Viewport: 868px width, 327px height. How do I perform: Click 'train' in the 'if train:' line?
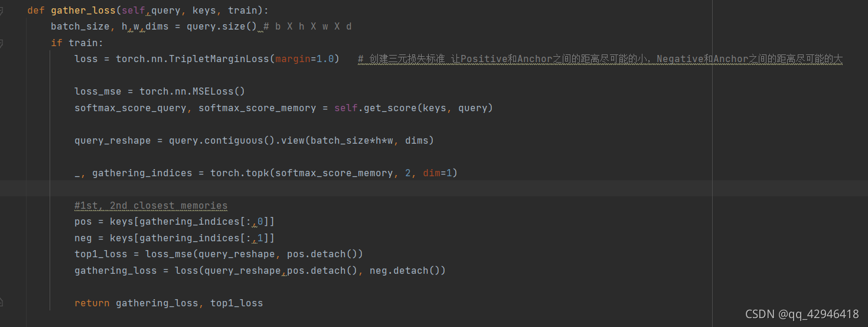pyautogui.click(x=83, y=43)
